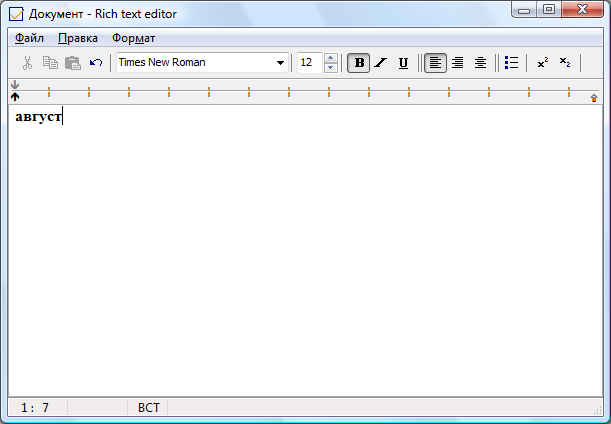
Task: Click the first-line indent marker on ruler
Action: pyautogui.click(x=15, y=84)
